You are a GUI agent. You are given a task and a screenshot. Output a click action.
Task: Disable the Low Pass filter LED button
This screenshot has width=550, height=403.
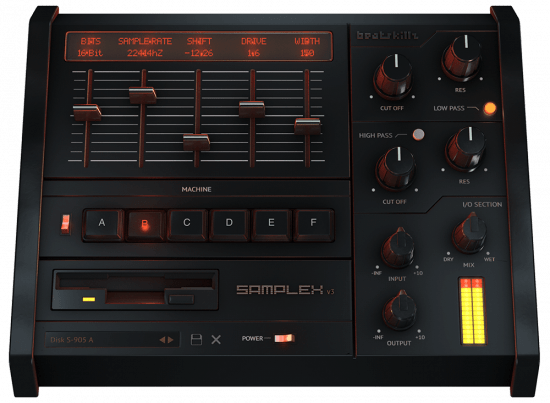[490, 108]
